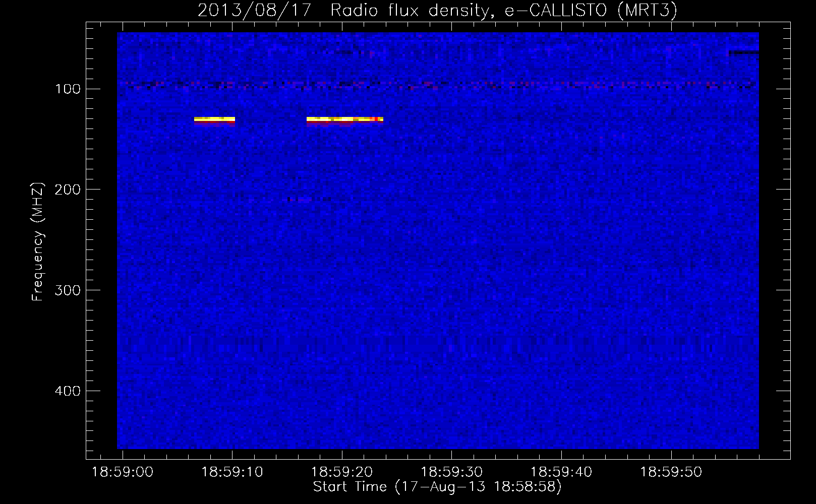816x504 pixels.
Task: Click the short yellow burst near 18:59:08
Action: (x=214, y=120)
